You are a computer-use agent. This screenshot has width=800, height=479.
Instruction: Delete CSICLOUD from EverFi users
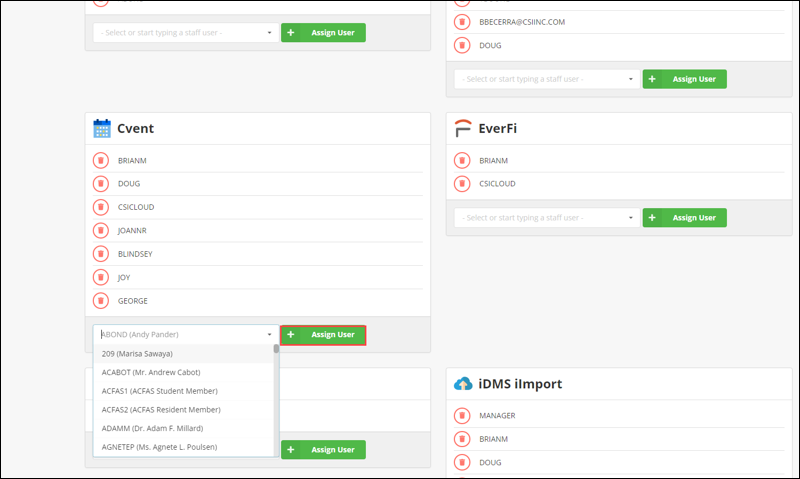click(x=462, y=184)
